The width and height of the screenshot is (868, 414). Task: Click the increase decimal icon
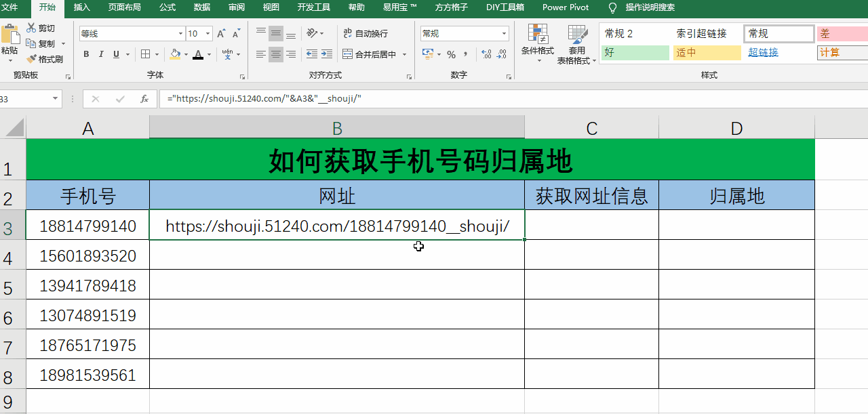486,54
